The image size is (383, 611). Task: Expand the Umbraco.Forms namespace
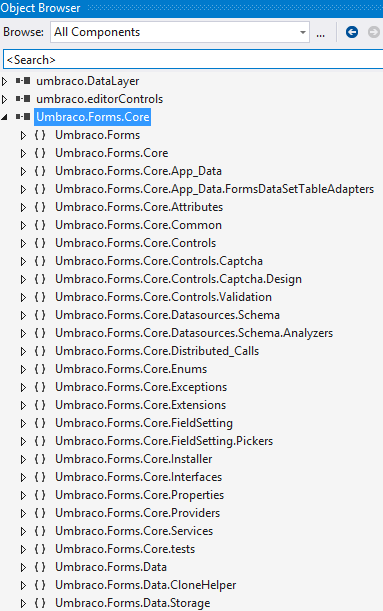click(x=23, y=135)
